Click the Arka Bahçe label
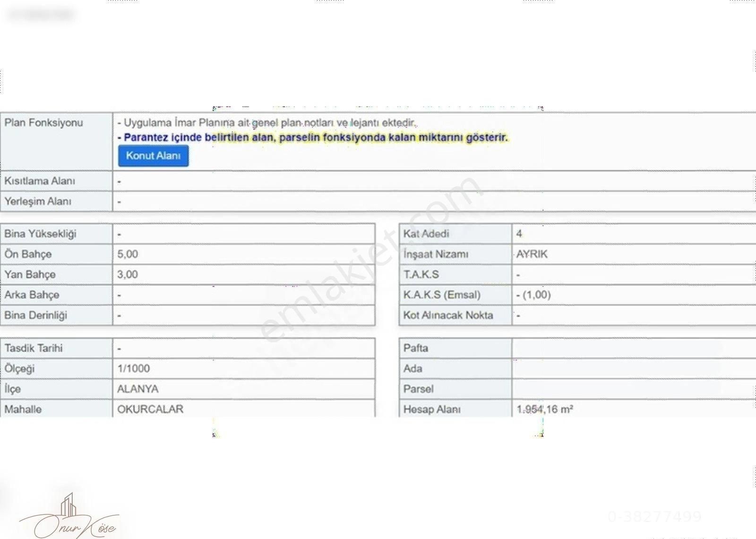Screen dimensions: 756x539 32,295
